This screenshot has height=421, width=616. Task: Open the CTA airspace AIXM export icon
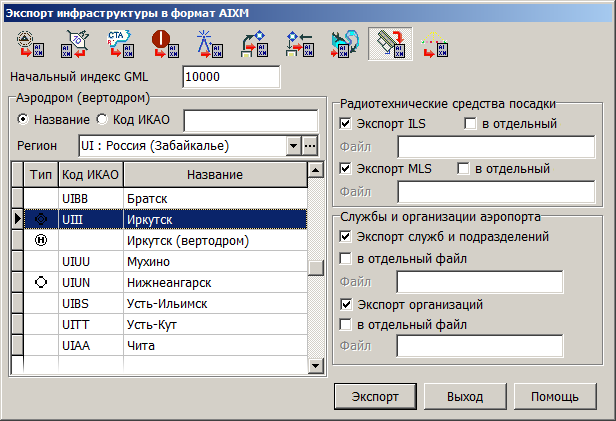pos(120,44)
